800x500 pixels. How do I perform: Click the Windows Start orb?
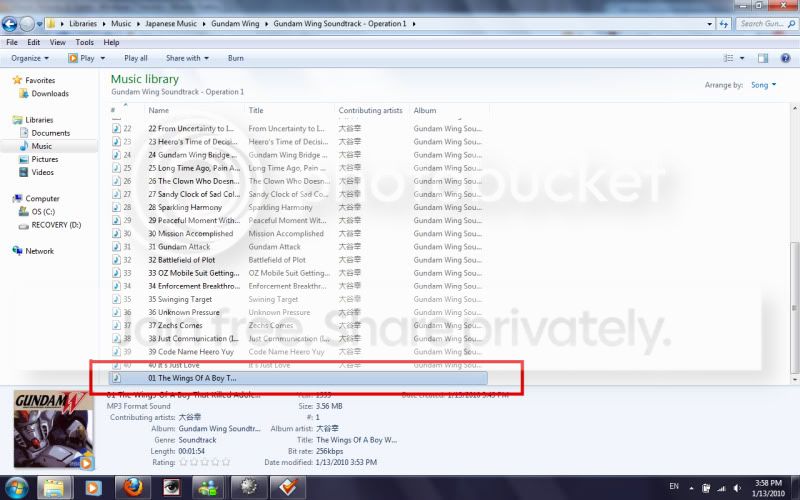click(x=17, y=488)
